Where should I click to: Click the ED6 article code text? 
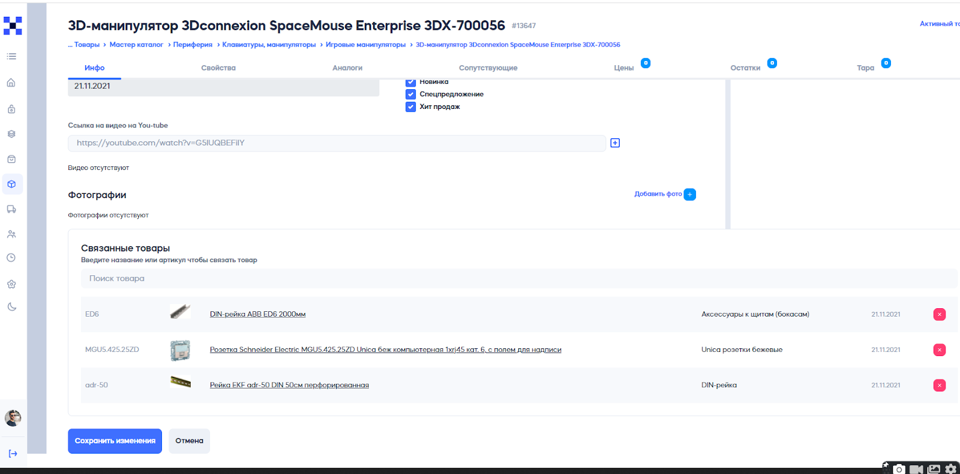click(92, 314)
